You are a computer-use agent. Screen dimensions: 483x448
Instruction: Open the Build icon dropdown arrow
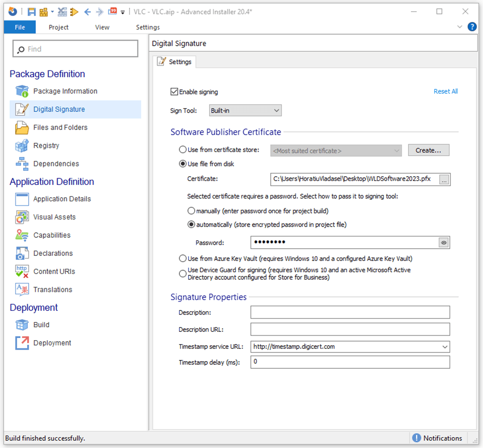tap(52, 12)
